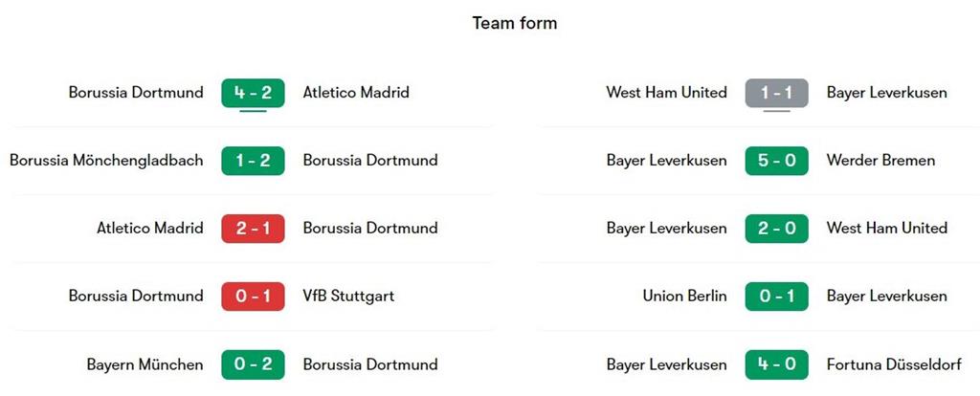Open the VfB Stuttgart team link

pos(348,297)
